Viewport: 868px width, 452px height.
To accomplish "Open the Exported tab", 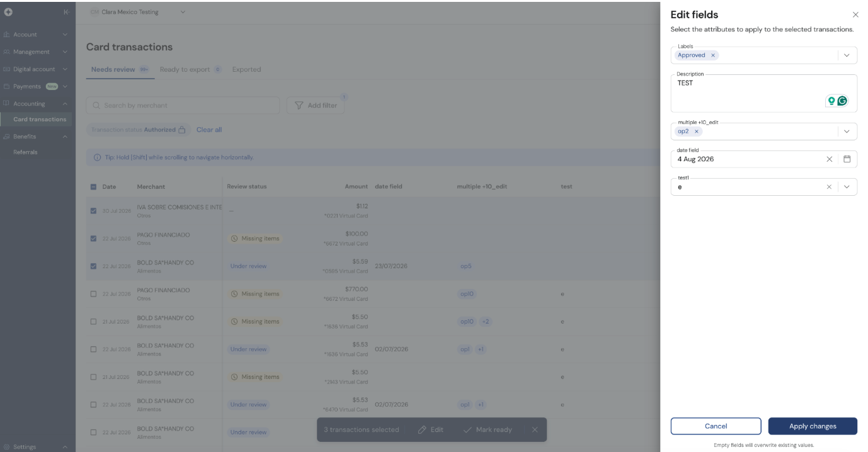I will point(246,70).
